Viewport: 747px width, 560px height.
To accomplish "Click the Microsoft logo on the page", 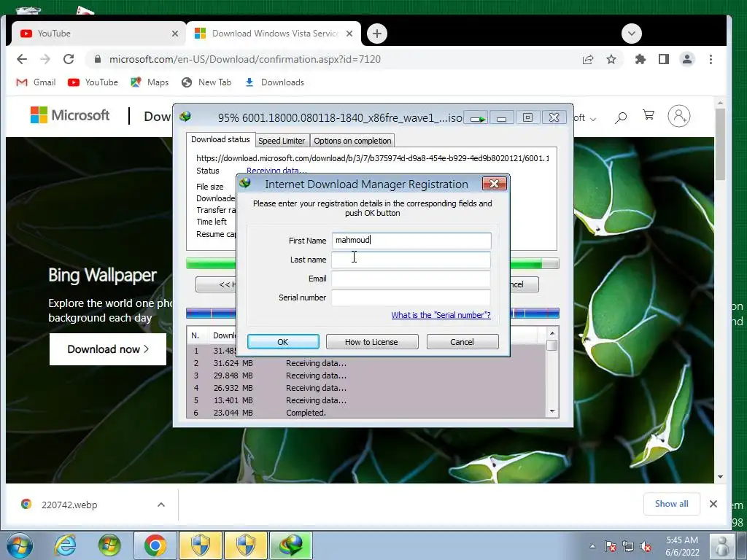I will [70, 115].
